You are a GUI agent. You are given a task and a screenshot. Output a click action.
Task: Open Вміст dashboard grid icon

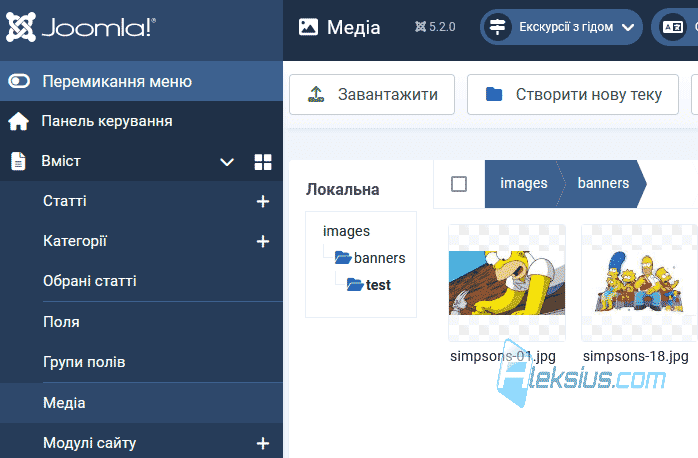263,162
